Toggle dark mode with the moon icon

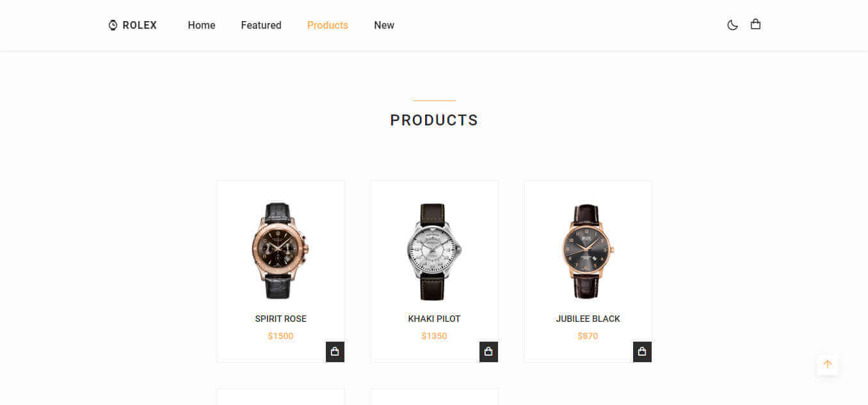pyautogui.click(x=732, y=25)
